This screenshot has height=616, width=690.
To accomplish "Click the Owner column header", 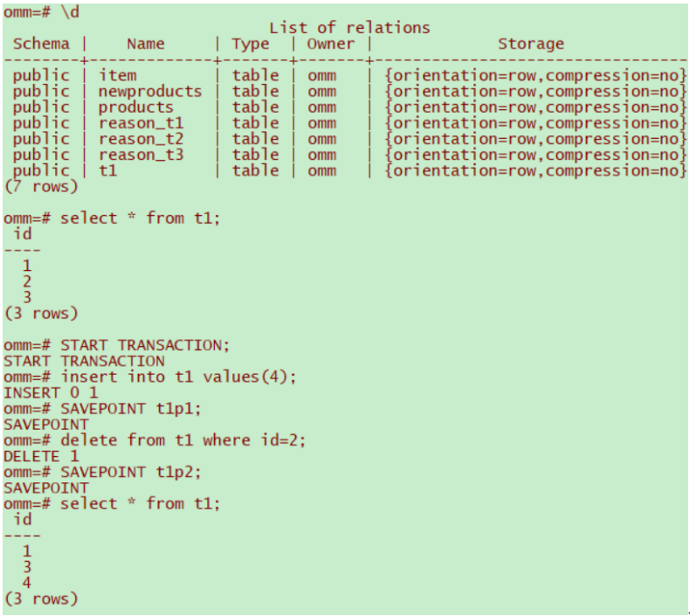I will [330, 44].
